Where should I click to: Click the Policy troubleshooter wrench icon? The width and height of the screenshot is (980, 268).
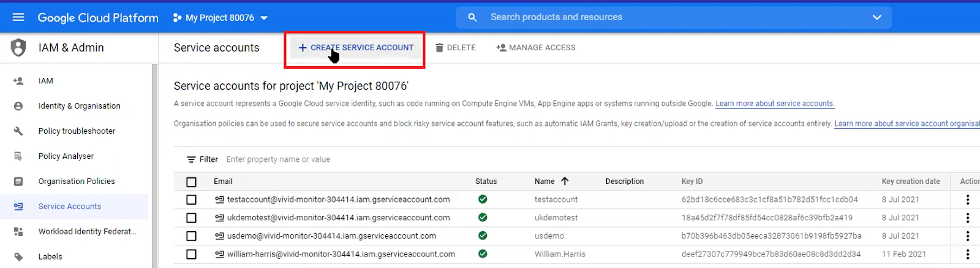pos(18,131)
